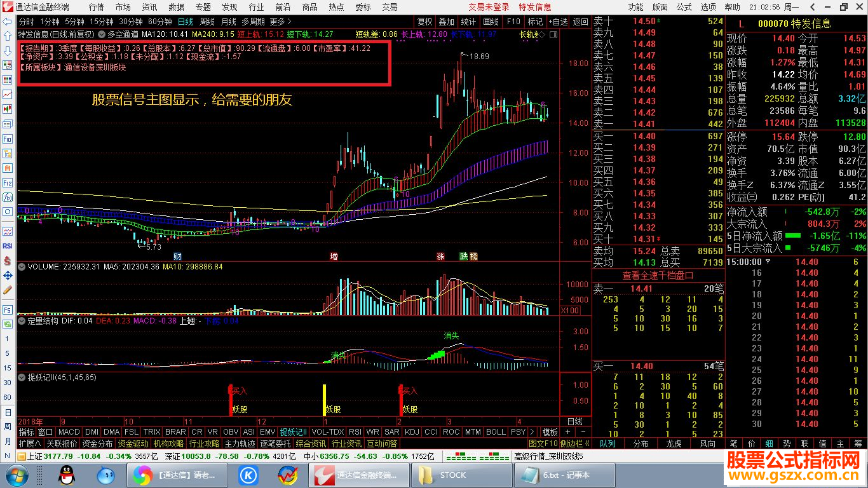Click the 复权 button
Viewport: 868px width, 488px height.
tap(424, 22)
